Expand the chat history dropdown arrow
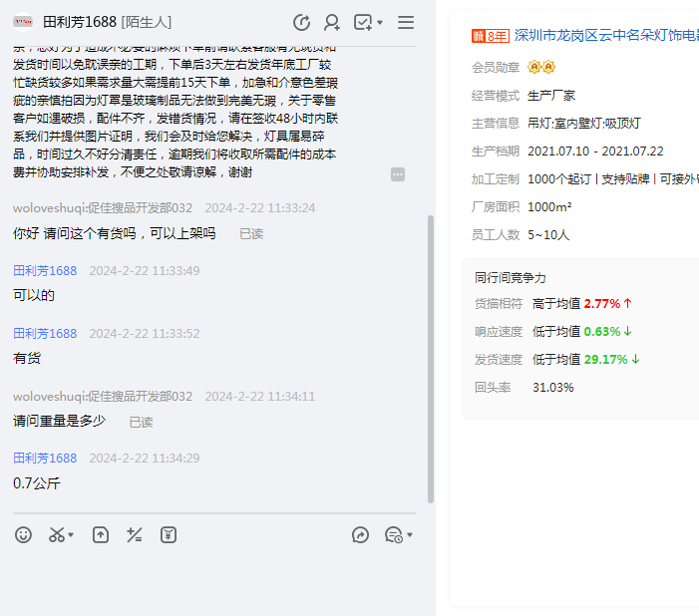The height and width of the screenshot is (616, 699). tap(410, 536)
